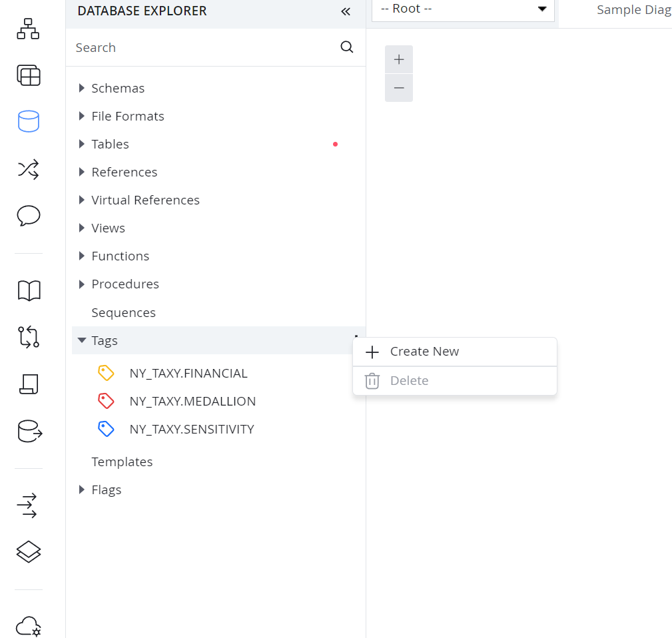
Task: Choose Create New from context menu
Action: [x=424, y=352]
